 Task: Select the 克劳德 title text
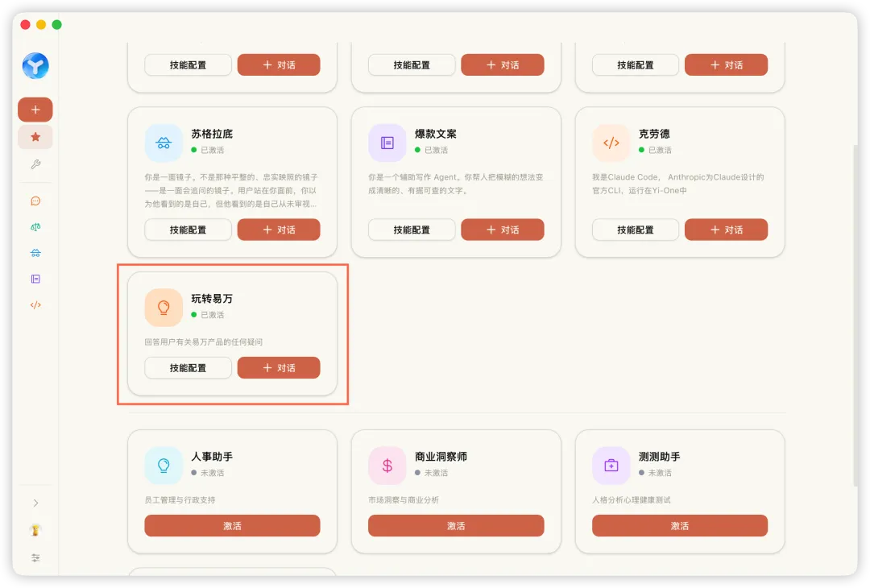tap(654, 134)
